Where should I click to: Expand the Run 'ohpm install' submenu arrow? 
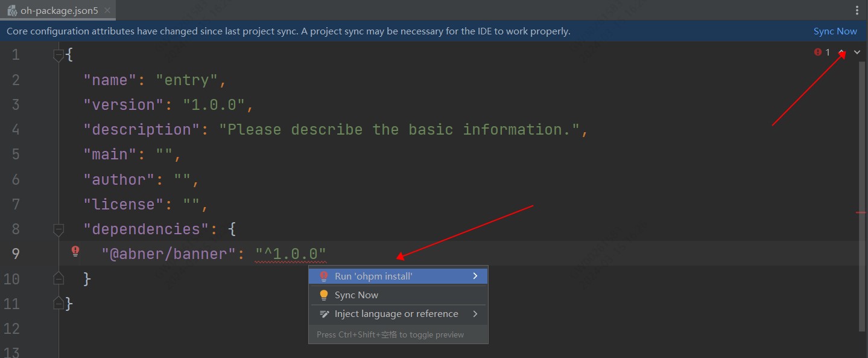[x=475, y=276]
